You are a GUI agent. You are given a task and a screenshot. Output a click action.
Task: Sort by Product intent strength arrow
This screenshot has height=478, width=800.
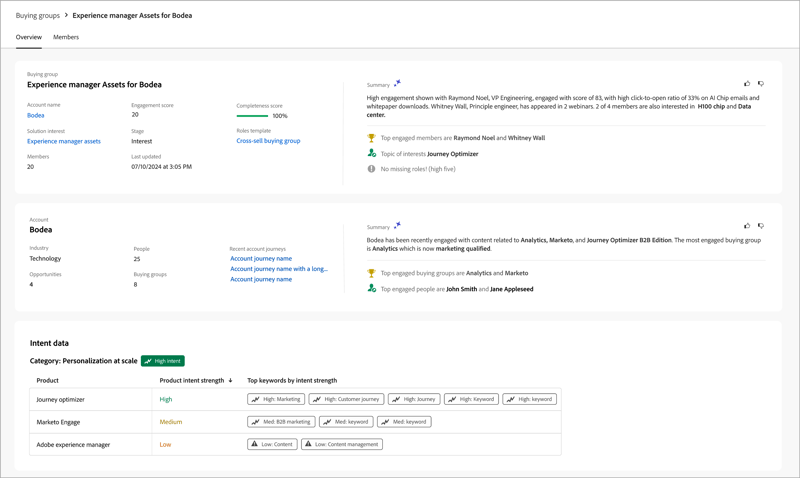tap(231, 381)
